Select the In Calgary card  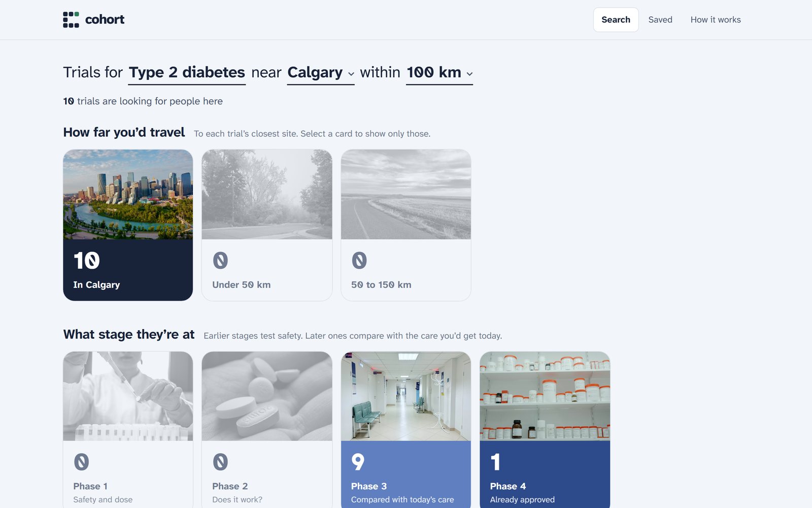coord(128,225)
